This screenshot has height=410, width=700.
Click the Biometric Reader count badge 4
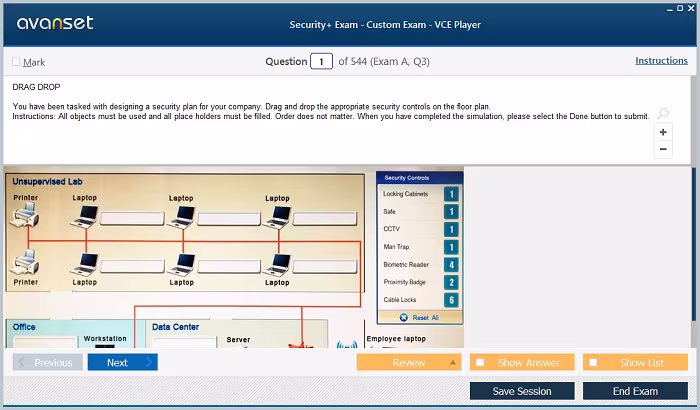tap(451, 264)
